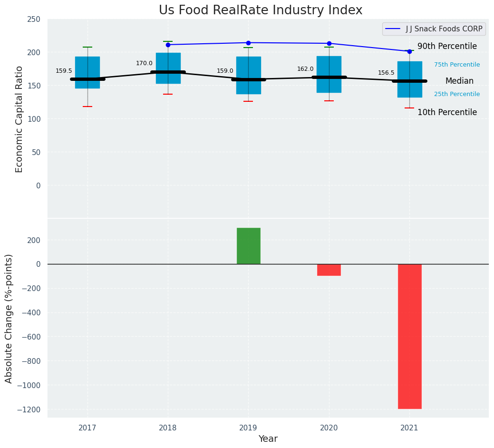Click the green 2019 absolute change bar
The height and width of the screenshot is (448, 494).
(x=248, y=246)
